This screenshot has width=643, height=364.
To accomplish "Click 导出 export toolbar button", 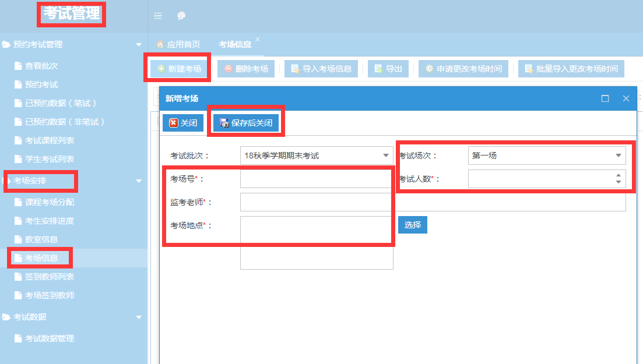I will coord(388,69).
